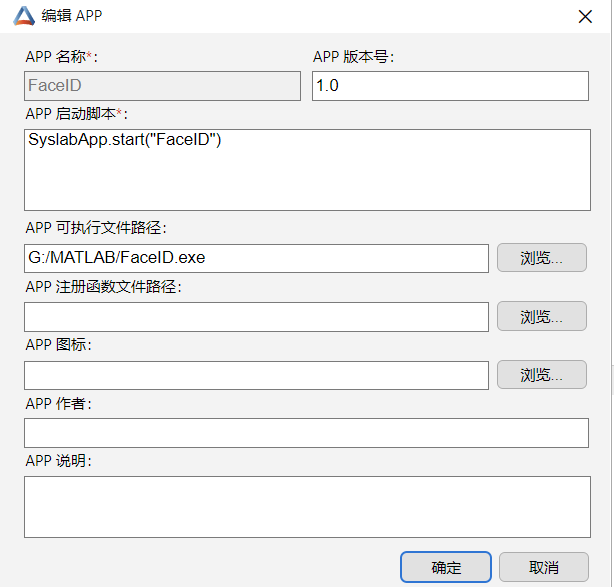
Task: Edit the APP 版本号 field showing 1.0
Action: click(x=450, y=86)
